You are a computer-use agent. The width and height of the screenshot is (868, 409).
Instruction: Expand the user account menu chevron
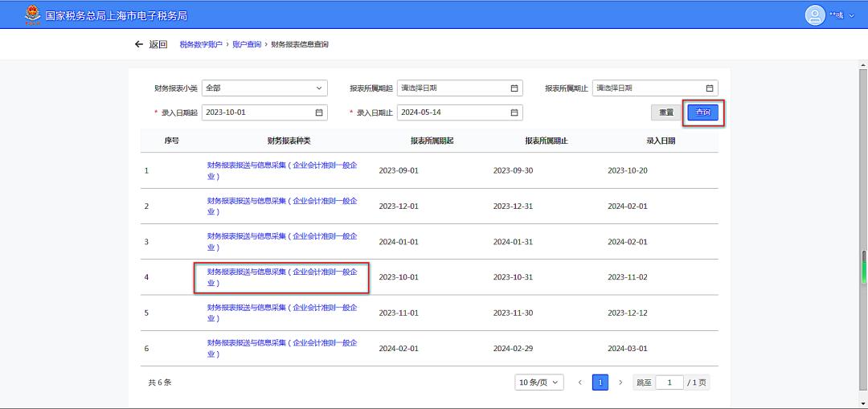[x=852, y=15]
